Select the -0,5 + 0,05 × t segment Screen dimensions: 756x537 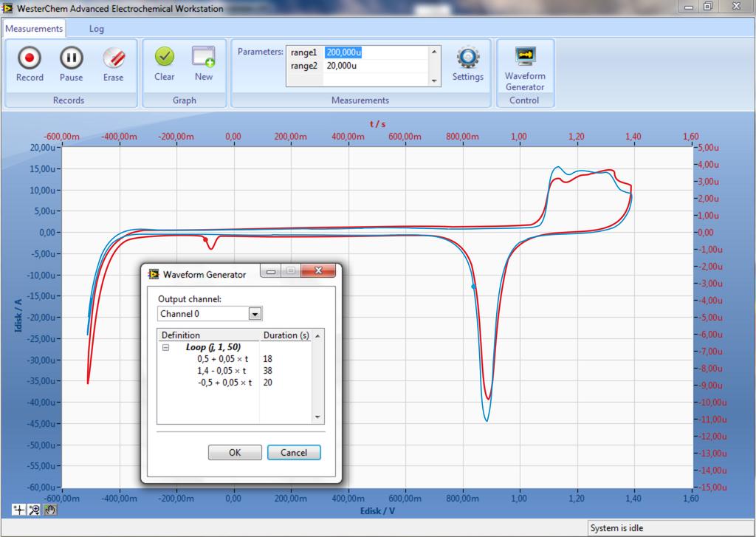224,383
